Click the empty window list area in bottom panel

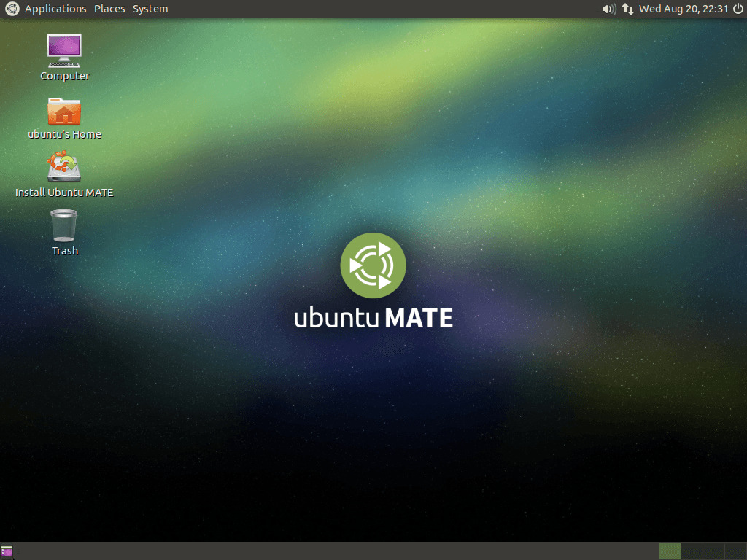(x=328, y=551)
